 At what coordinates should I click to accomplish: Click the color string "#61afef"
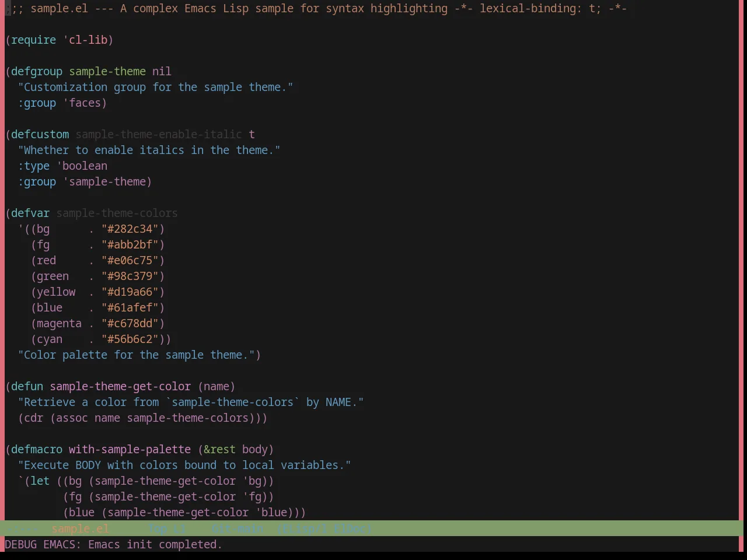tap(130, 307)
